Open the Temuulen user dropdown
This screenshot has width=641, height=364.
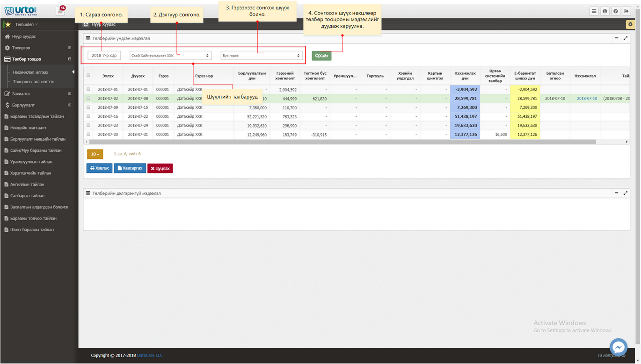point(26,24)
